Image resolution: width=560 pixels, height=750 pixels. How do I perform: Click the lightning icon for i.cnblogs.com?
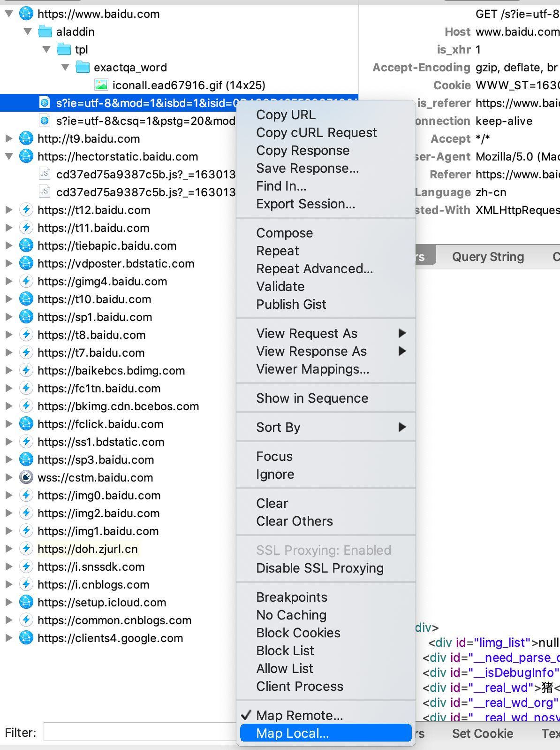26,584
